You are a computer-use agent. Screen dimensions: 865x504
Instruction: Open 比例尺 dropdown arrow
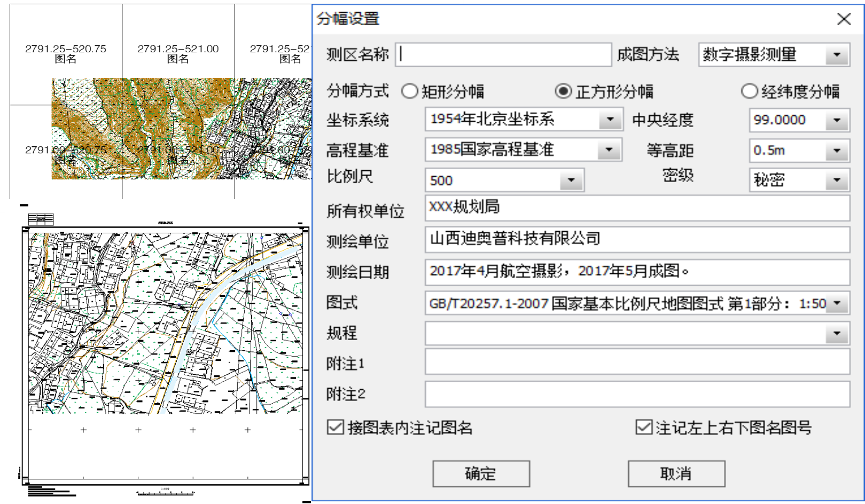571,180
